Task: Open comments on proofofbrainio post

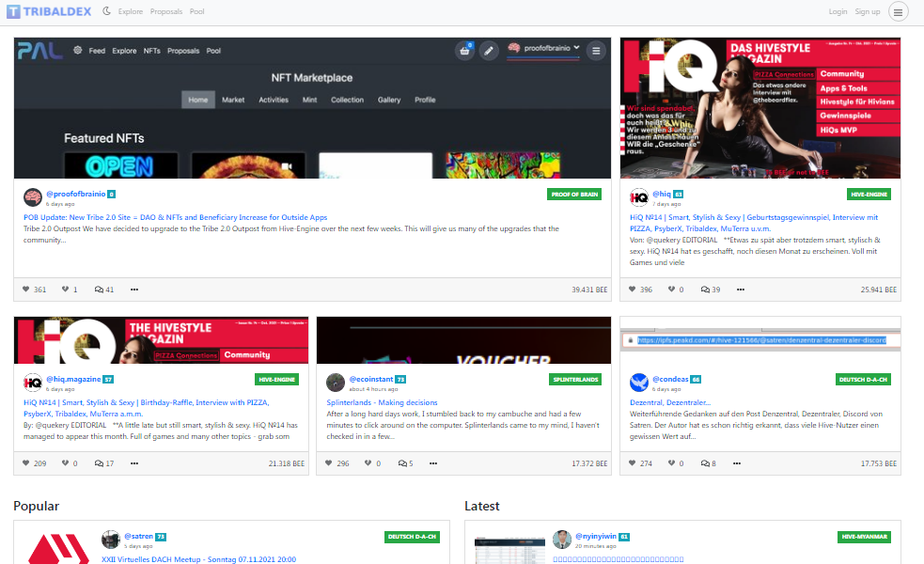Action: tap(104, 290)
